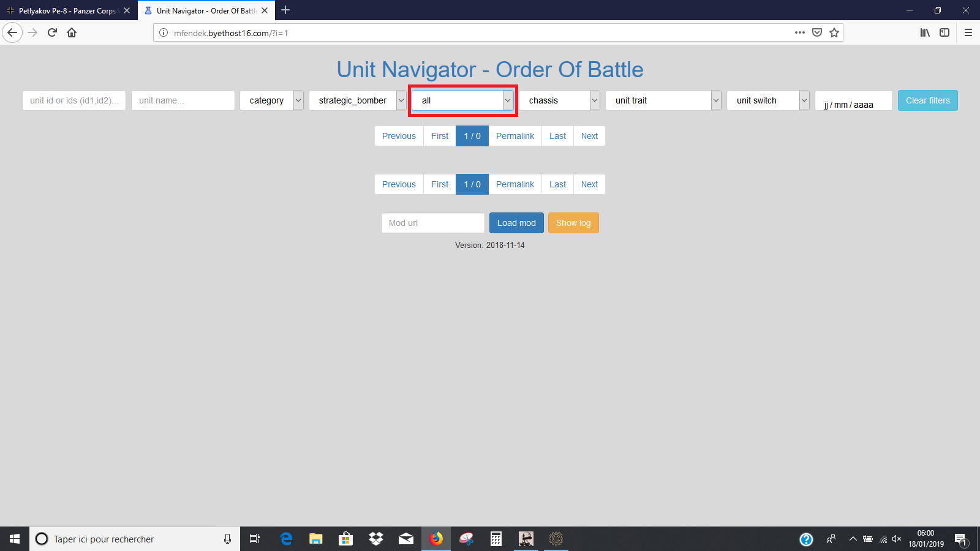Open the Calculator from the taskbar
The height and width of the screenshot is (551, 980).
tap(496, 539)
